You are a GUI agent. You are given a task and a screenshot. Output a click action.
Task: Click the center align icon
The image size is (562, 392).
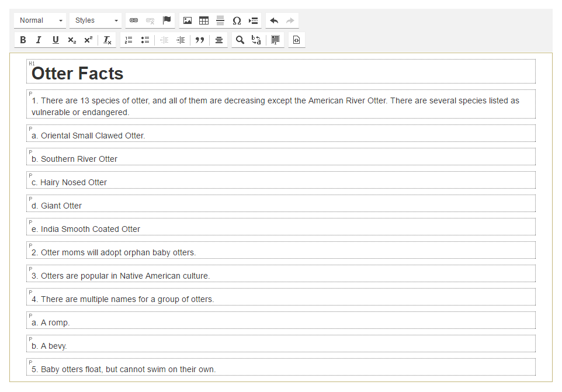click(x=218, y=40)
